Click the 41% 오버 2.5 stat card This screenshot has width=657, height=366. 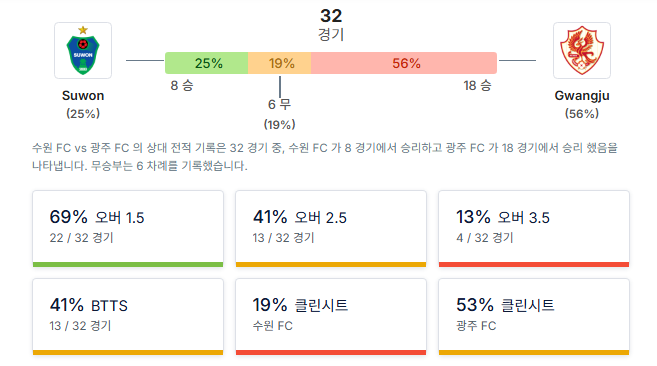pos(331,229)
